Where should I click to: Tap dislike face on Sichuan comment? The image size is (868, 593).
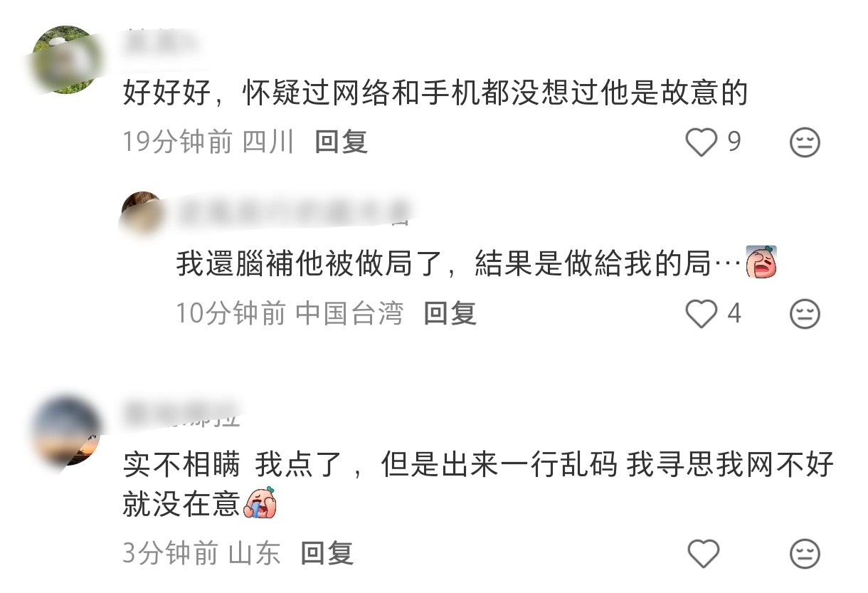click(805, 142)
